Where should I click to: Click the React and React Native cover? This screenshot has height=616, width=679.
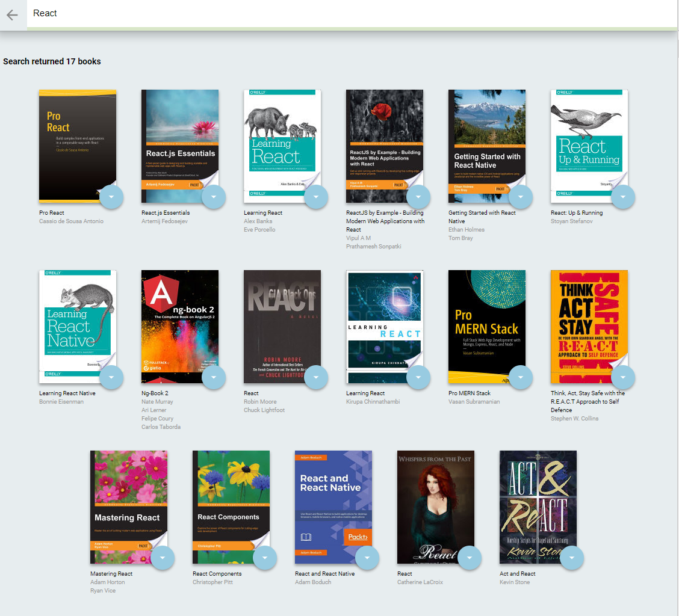point(333,507)
